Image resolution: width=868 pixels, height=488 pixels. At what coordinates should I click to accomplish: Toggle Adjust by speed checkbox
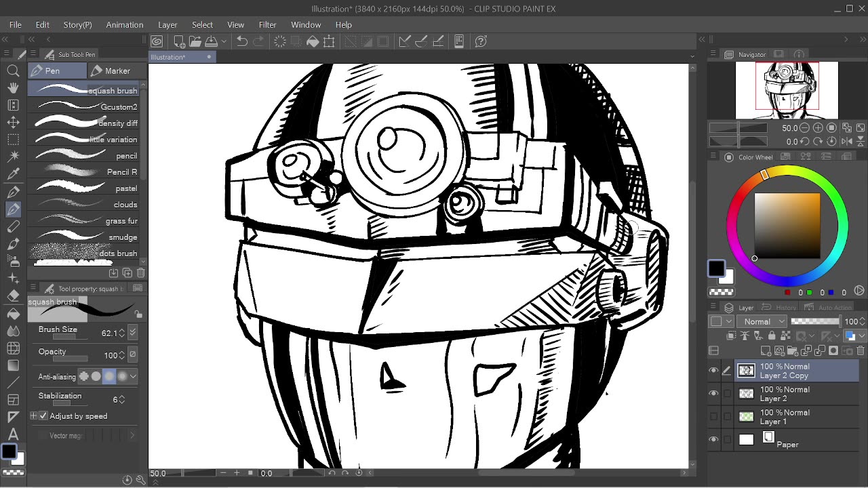(43, 416)
